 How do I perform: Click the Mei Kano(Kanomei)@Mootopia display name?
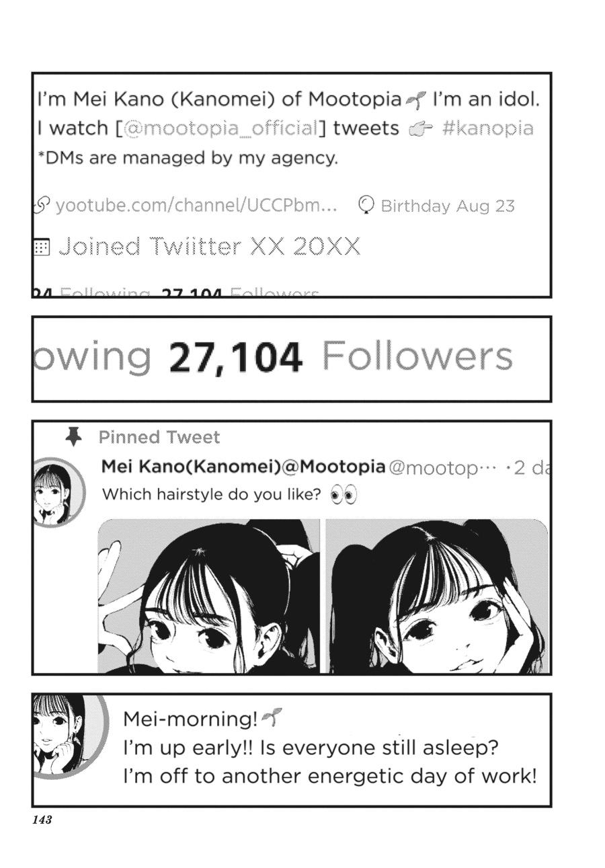(x=243, y=466)
